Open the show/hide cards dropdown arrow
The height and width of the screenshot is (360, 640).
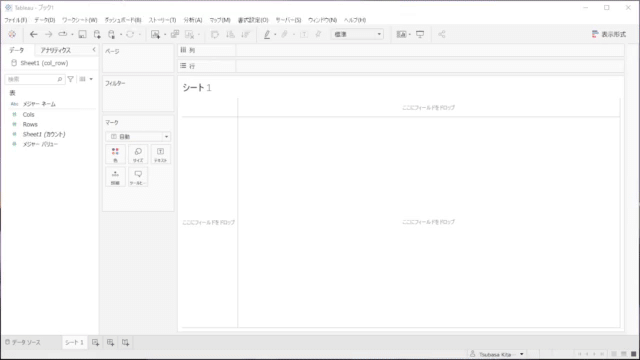pyautogui.click(x=409, y=35)
